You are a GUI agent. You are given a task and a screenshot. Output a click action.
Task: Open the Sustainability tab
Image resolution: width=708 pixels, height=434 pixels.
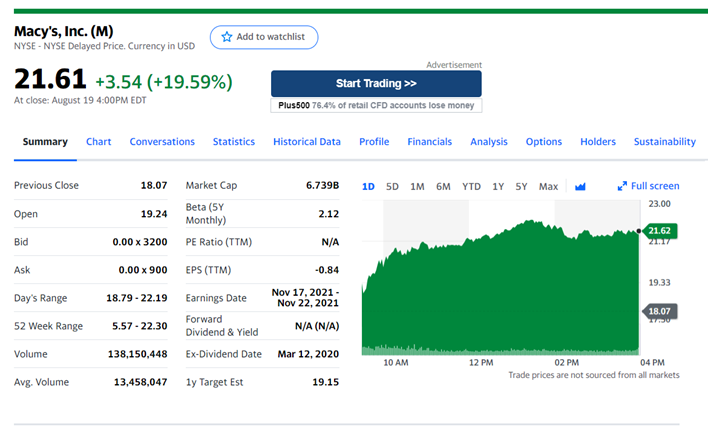665,142
